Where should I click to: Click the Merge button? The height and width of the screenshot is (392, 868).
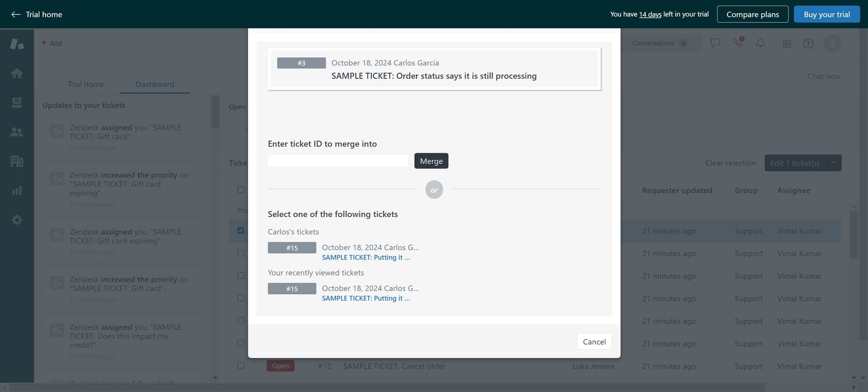(431, 161)
